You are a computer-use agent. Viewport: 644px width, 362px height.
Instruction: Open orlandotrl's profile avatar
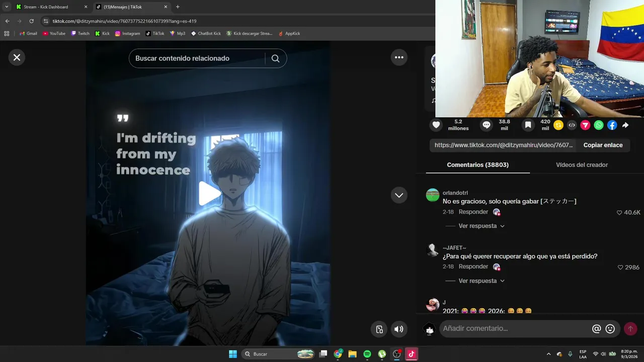pyautogui.click(x=433, y=195)
